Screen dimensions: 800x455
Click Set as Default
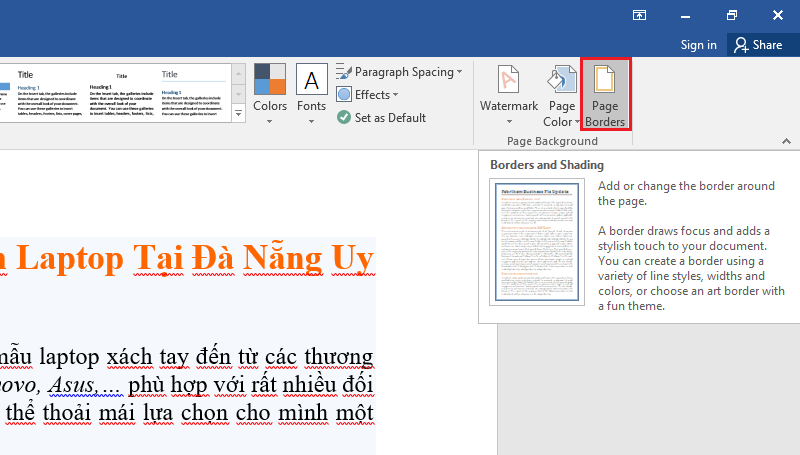[381, 118]
